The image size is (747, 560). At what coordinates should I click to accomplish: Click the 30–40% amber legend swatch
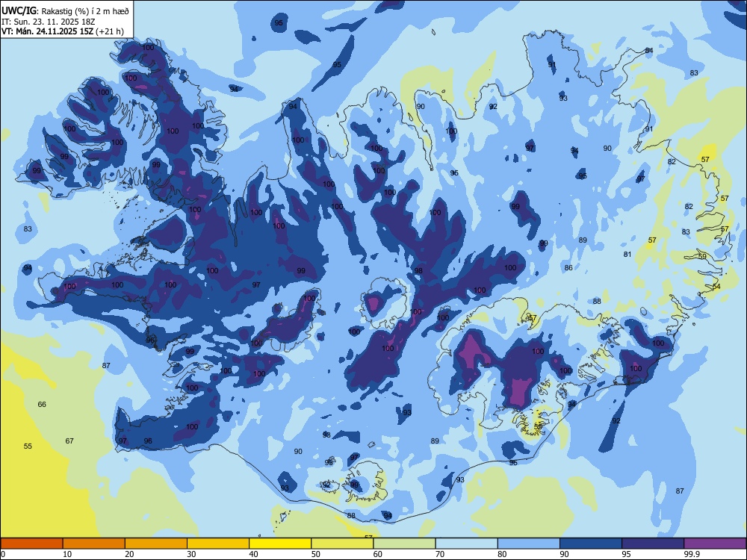pyautogui.click(x=218, y=544)
